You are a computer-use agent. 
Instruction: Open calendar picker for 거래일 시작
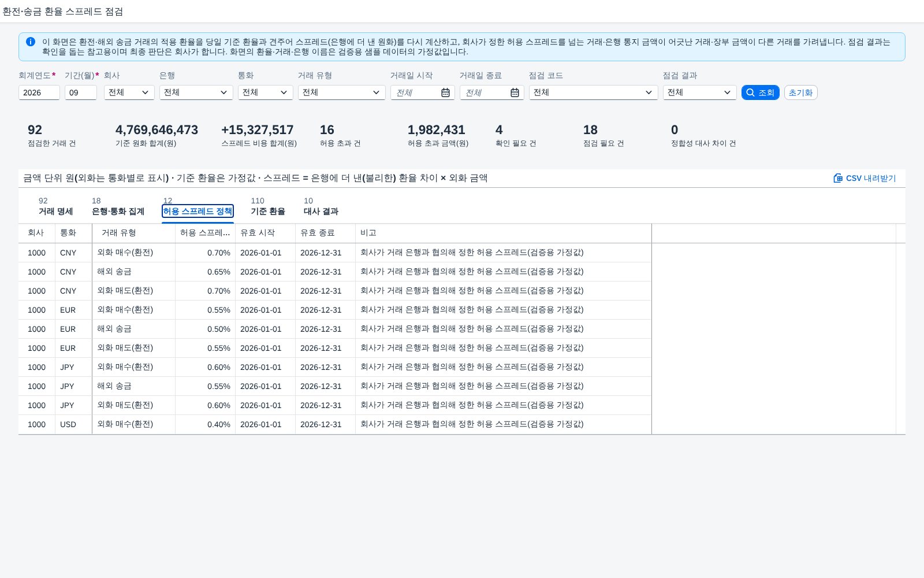pyautogui.click(x=445, y=92)
